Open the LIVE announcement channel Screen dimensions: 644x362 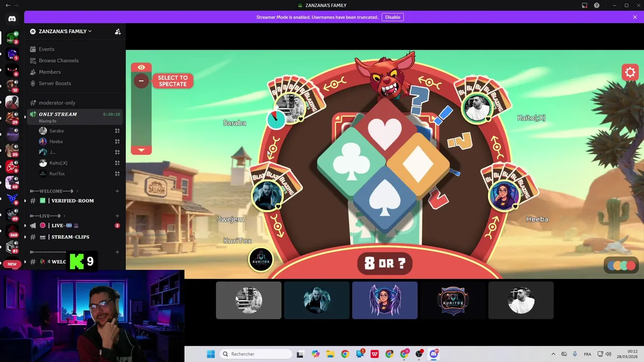click(75, 225)
